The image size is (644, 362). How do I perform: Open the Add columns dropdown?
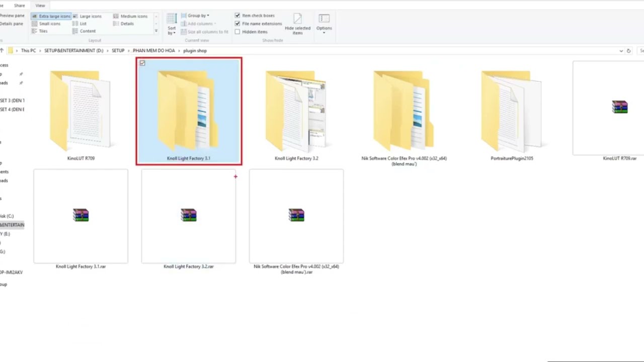click(x=198, y=24)
